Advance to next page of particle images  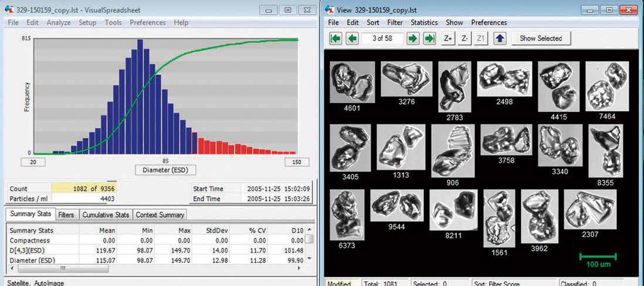(x=413, y=39)
